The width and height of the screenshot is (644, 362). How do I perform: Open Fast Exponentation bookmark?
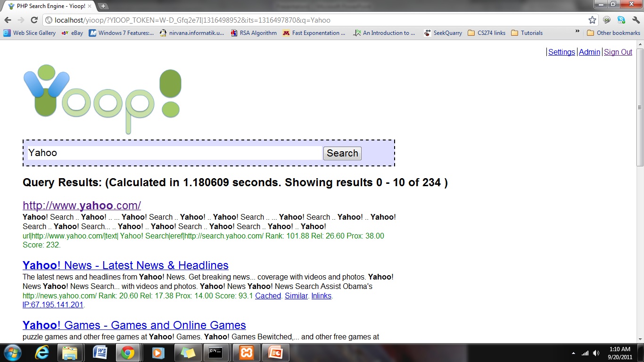pos(314,33)
